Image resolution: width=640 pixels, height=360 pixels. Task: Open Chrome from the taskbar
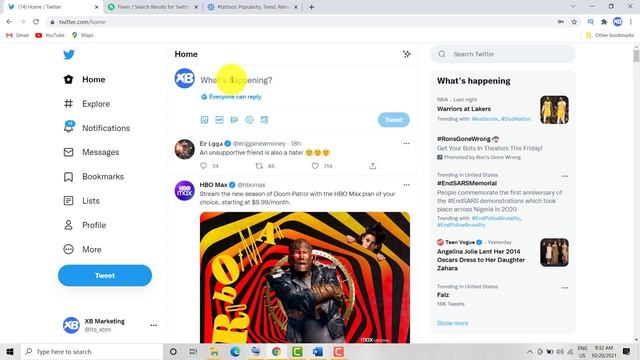[276, 351]
